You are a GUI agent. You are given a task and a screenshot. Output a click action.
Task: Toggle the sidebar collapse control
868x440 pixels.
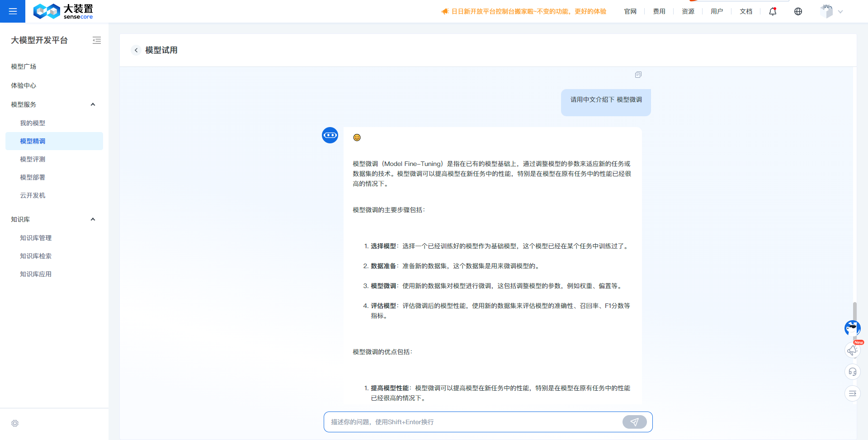(x=97, y=40)
